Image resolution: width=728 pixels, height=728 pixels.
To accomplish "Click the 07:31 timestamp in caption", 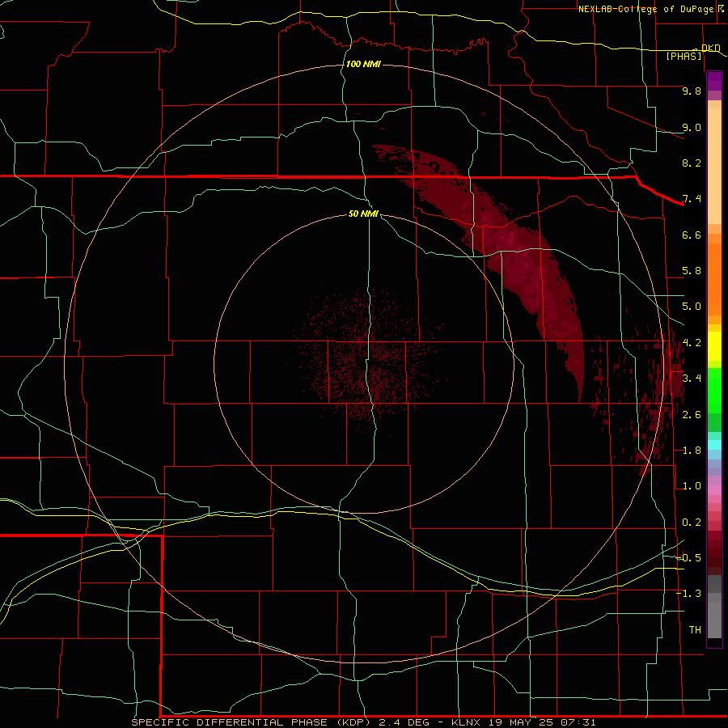I will click(580, 722).
